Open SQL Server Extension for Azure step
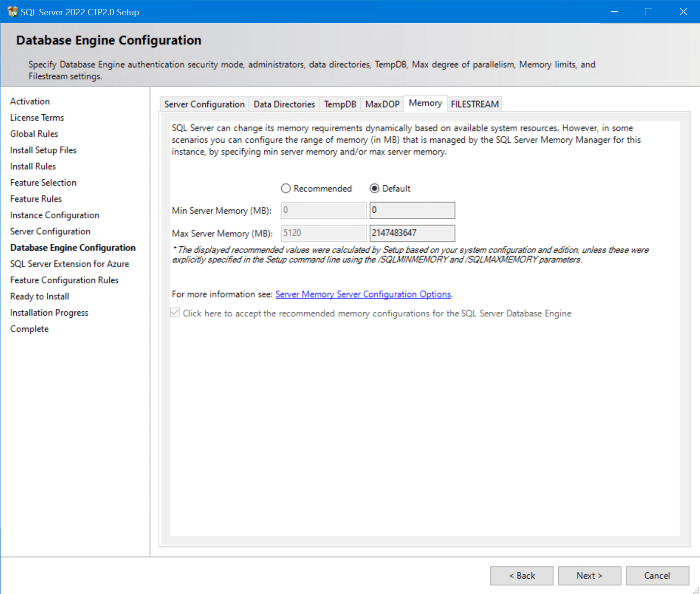Viewport: 700px width, 594px height. pyautogui.click(x=69, y=264)
